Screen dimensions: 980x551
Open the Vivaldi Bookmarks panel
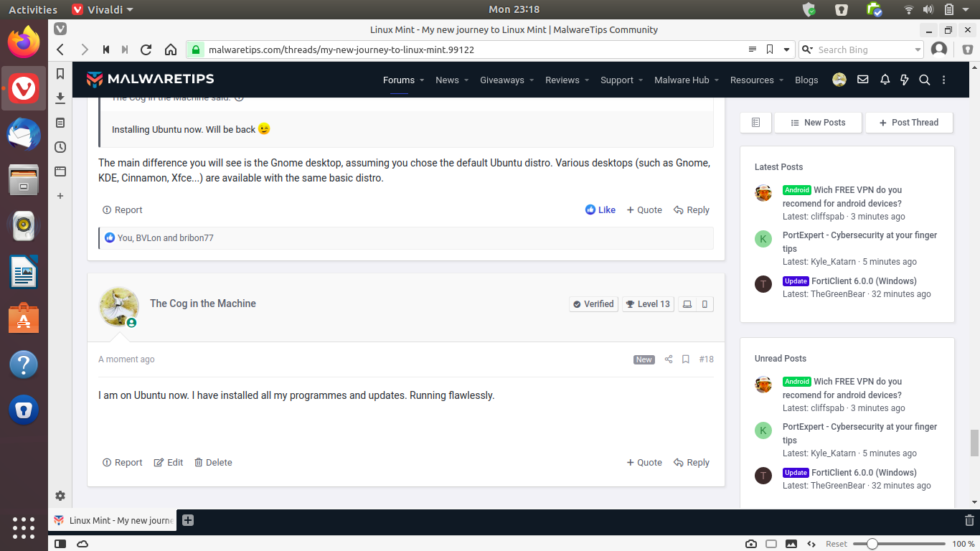(60, 74)
